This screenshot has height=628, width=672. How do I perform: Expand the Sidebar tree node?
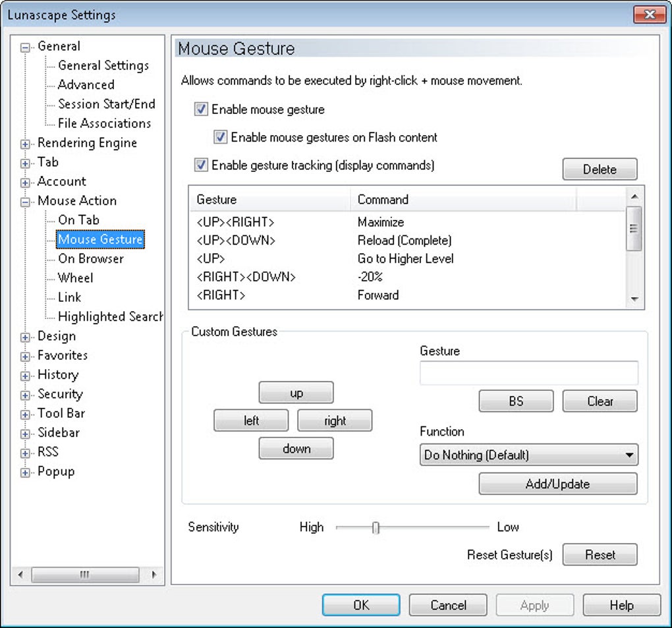click(x=25, y=434)
